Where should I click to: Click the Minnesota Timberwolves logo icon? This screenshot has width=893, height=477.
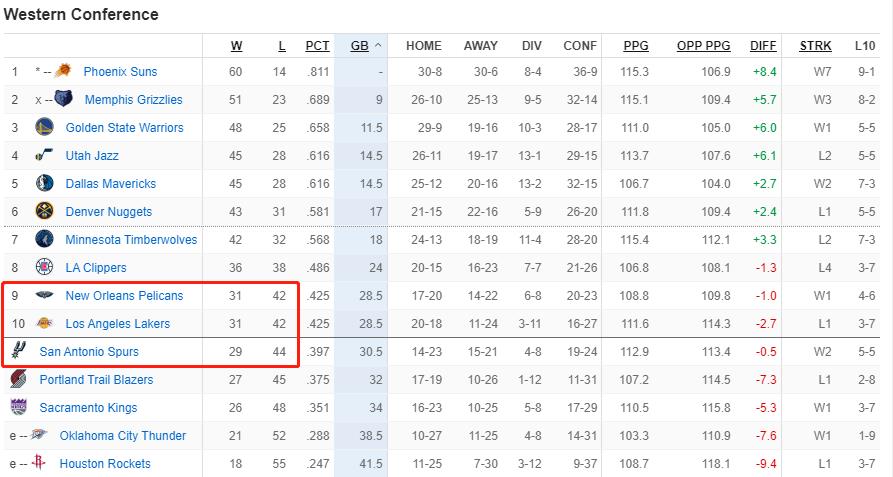tap(44, 239)
